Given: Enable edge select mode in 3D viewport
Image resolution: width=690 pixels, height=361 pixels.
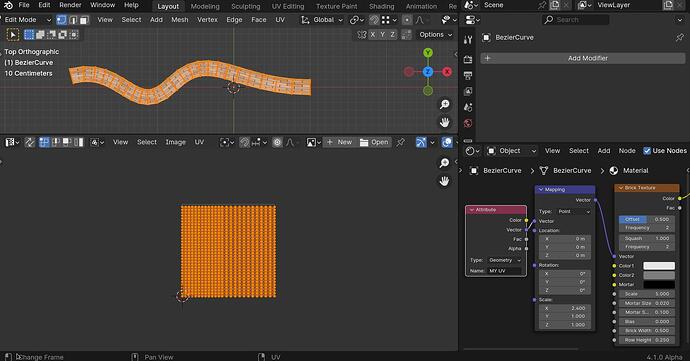Looking at the screenshot, I should [73, 20].
